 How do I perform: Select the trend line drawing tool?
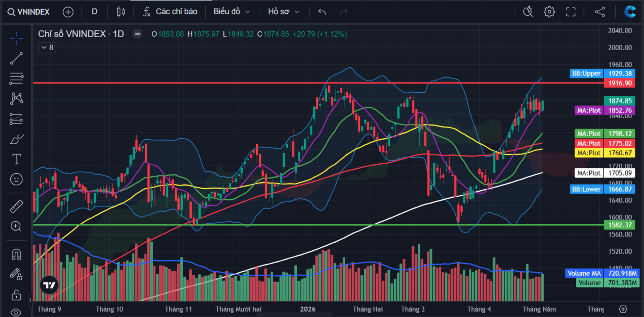coord(17,58)
